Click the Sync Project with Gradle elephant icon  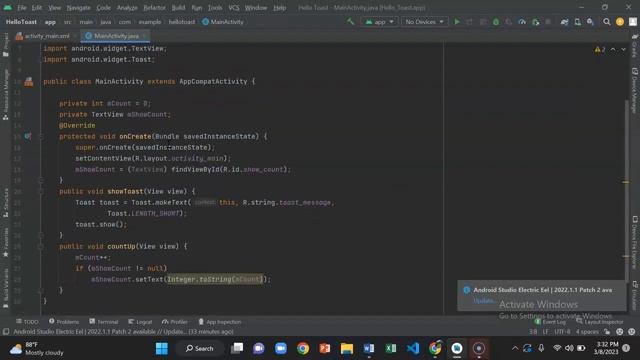pyautogui.click(x=564, y=22)
